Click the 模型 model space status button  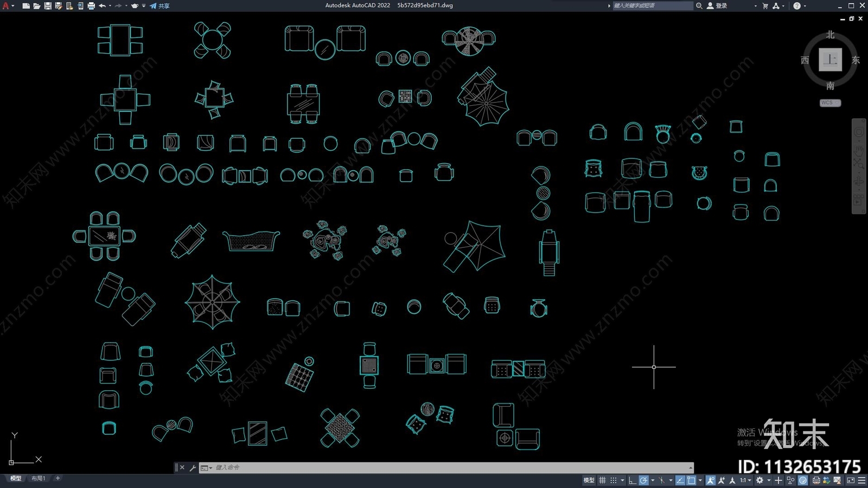(x=589, y=480)
